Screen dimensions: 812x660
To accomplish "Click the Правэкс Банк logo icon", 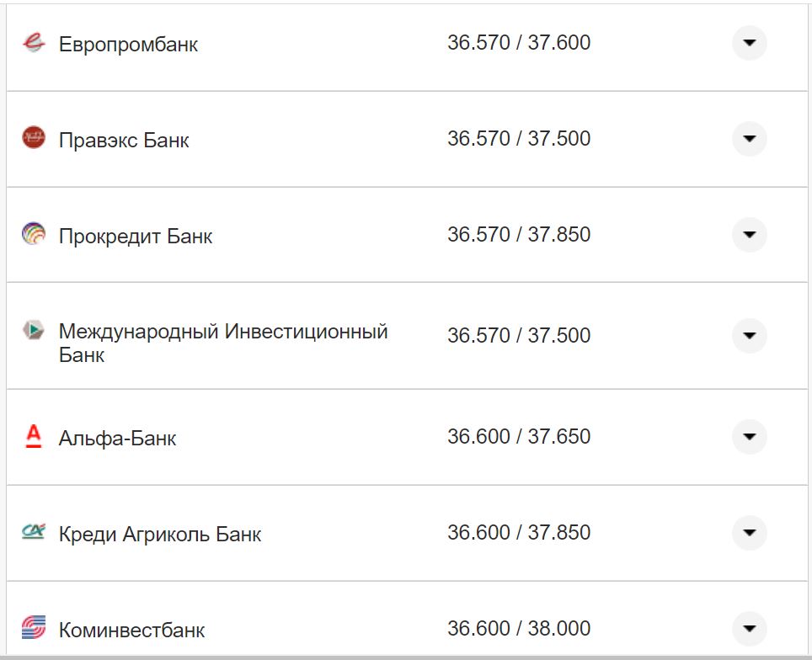I will click(33, 138).
